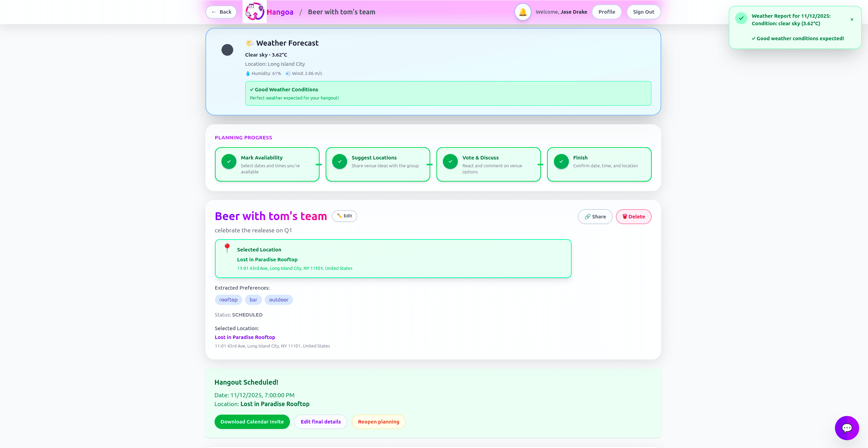
Task: Click the green checkmark on Mark Availability step
Action: tap(229, 161)
